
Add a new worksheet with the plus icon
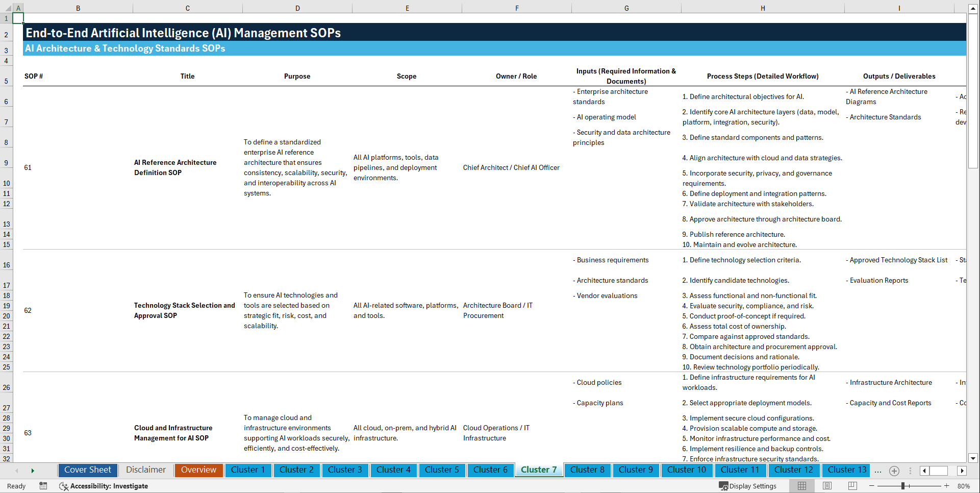point(894,471)
